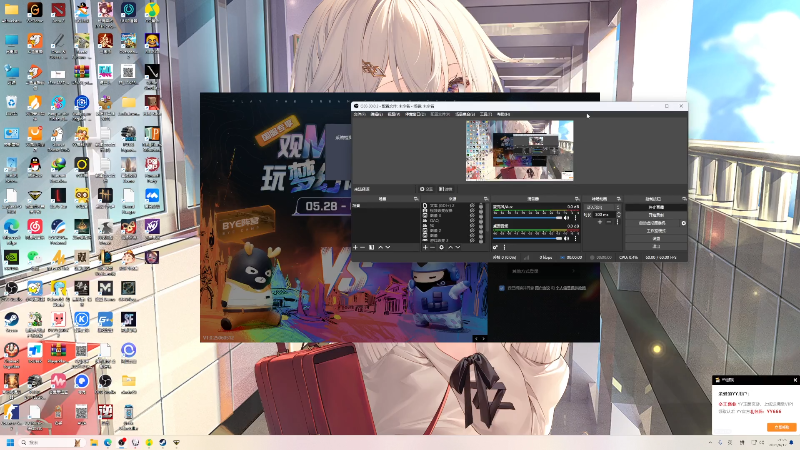Open virtual camera settings gear icon
This screenshot has height=450, width=800.
coord(684,223)
